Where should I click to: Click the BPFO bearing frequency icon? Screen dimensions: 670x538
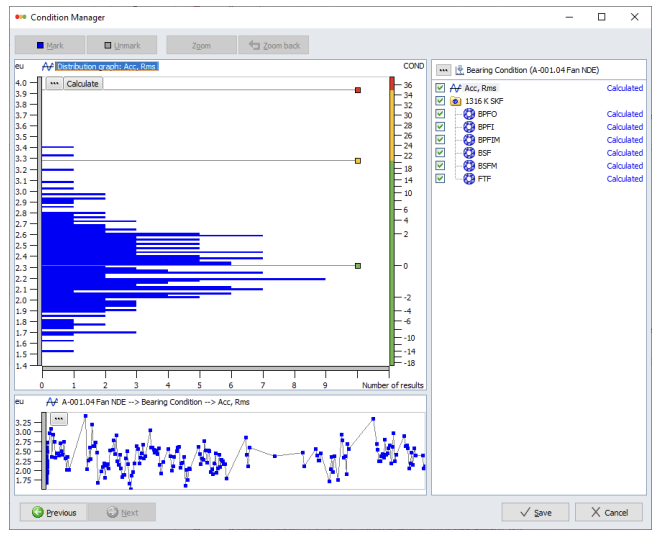click(x=469, y=114)
